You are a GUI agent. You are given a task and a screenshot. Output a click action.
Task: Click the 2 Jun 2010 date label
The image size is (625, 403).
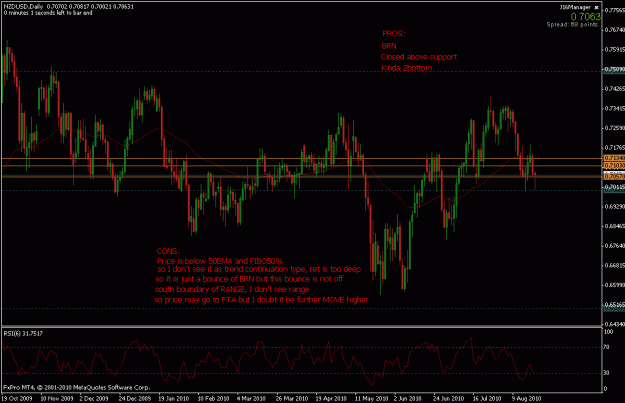coord(408,398)
